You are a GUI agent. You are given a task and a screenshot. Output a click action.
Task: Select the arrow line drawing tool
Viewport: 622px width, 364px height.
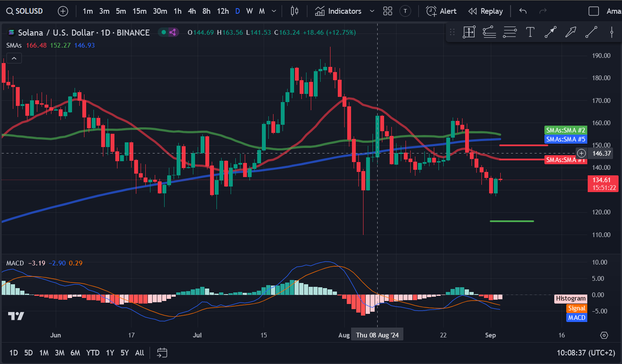[550, 32]
